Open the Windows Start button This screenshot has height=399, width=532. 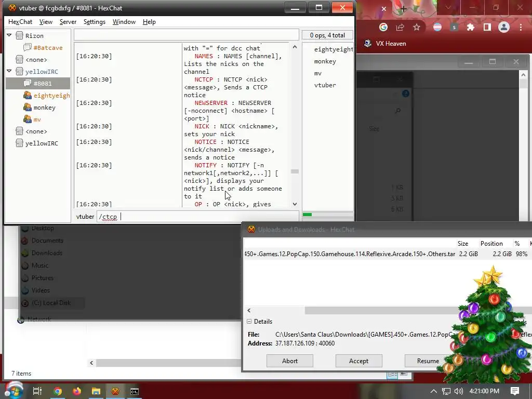coord(13,390)
